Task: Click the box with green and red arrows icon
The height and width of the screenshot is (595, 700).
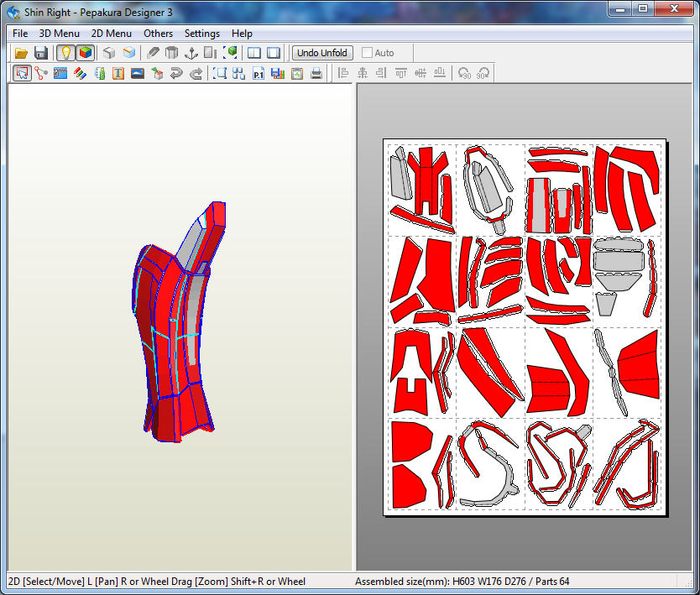Action: click(157, 73)
